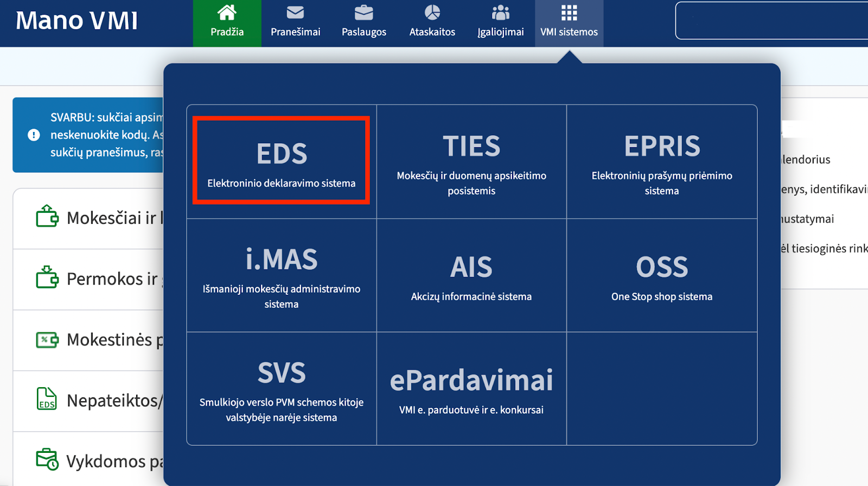Click the Mokesčiai ir wallet icon
This screenshot has height=486, width=868.
[47, 217]
